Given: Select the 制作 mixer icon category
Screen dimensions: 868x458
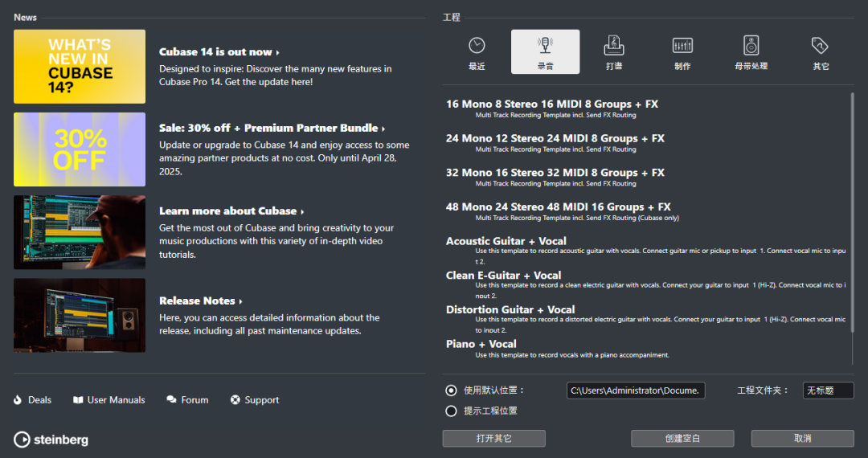Looking at the screenshot, I should (x=682, y=47).
